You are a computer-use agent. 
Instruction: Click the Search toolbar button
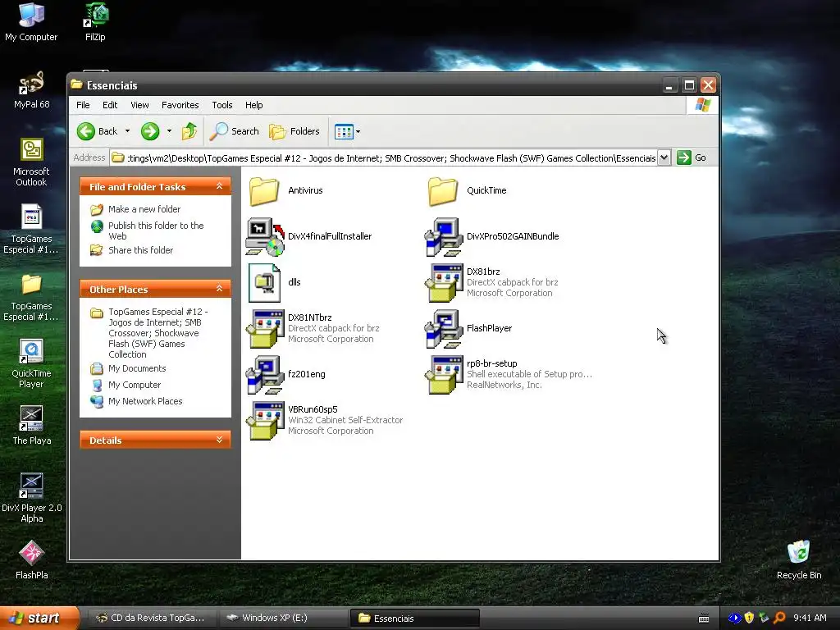point(234,131)
